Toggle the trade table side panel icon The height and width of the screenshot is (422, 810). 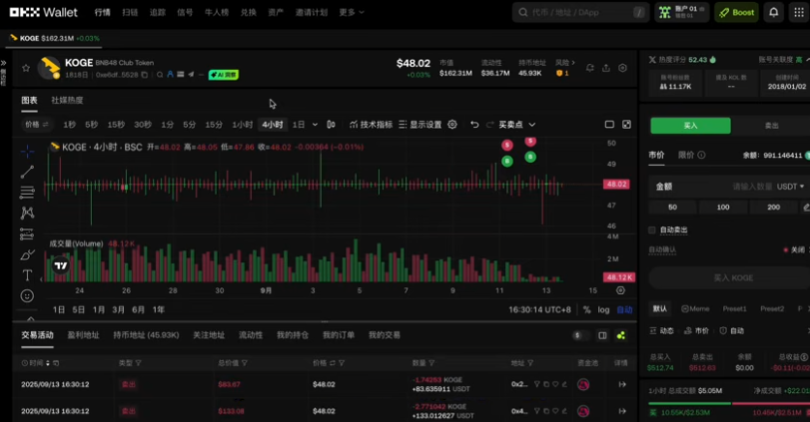coord(602,336)
